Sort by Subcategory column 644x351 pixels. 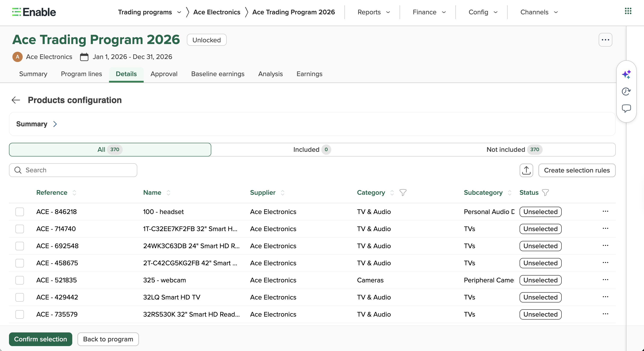coord(510,193)
